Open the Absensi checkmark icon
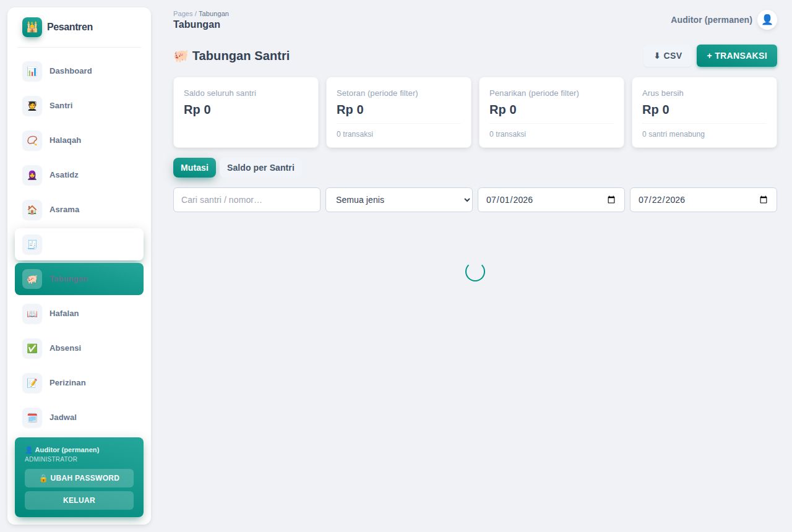 tap(32, 348)
